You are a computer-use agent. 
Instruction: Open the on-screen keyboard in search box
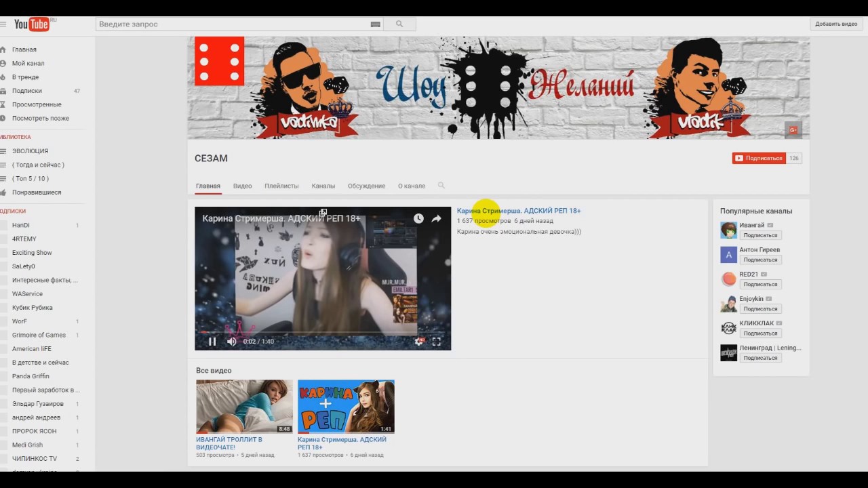[375, 24]
